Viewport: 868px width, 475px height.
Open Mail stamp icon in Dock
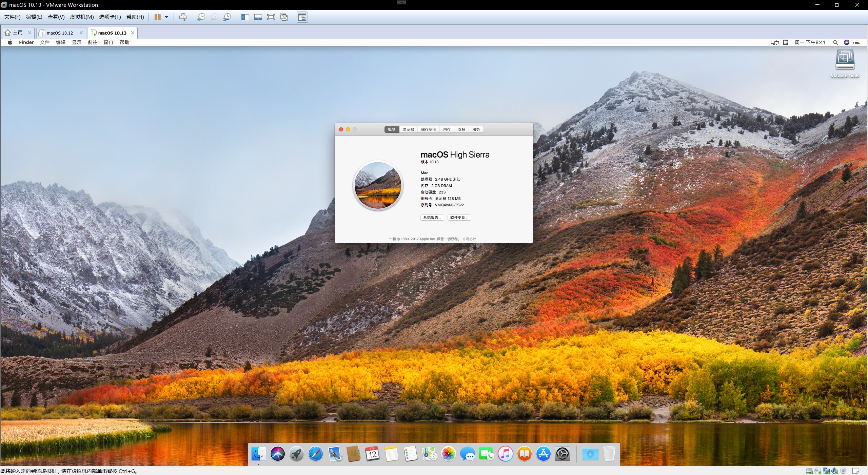(335, 454)
